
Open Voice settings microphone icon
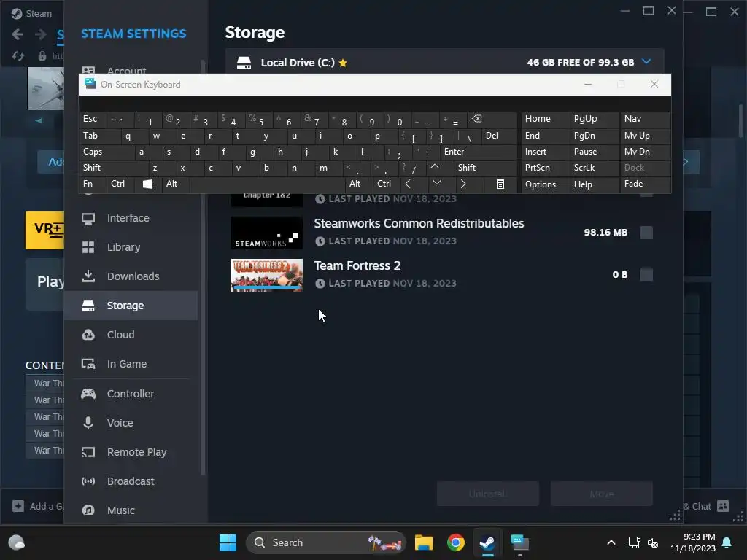pyautogui.click(x=88, y=423)
